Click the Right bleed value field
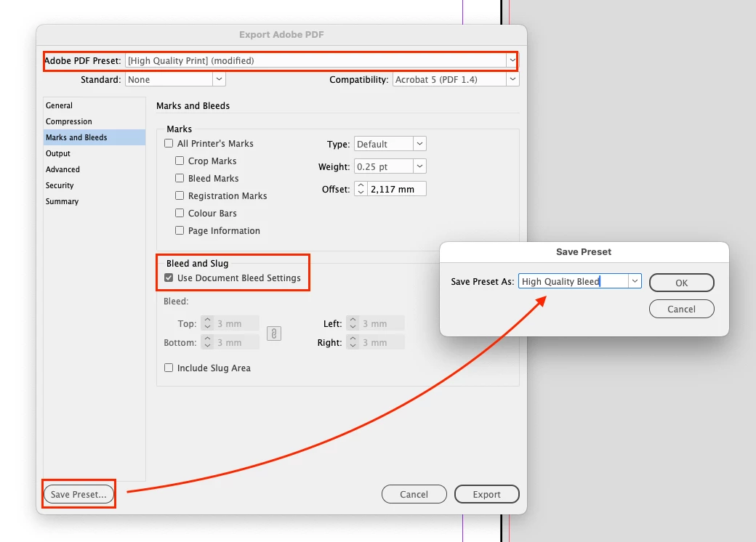 coord(382,342)
